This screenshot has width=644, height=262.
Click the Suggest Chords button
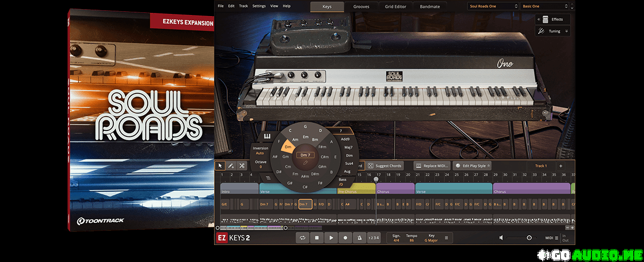tap(385, 166)
